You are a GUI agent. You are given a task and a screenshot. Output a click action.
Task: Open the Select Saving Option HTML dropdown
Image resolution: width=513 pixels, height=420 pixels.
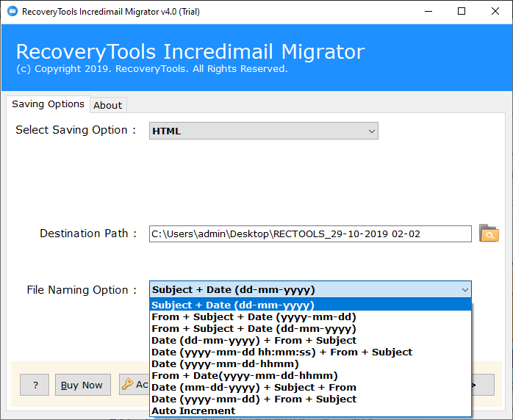point(264,131)
